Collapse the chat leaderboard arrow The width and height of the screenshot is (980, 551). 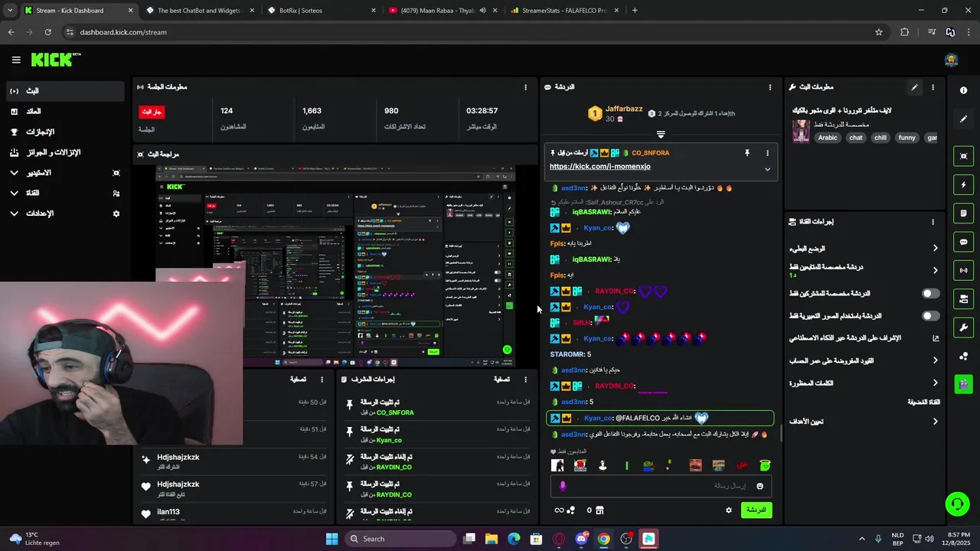(x=661, y=134)
